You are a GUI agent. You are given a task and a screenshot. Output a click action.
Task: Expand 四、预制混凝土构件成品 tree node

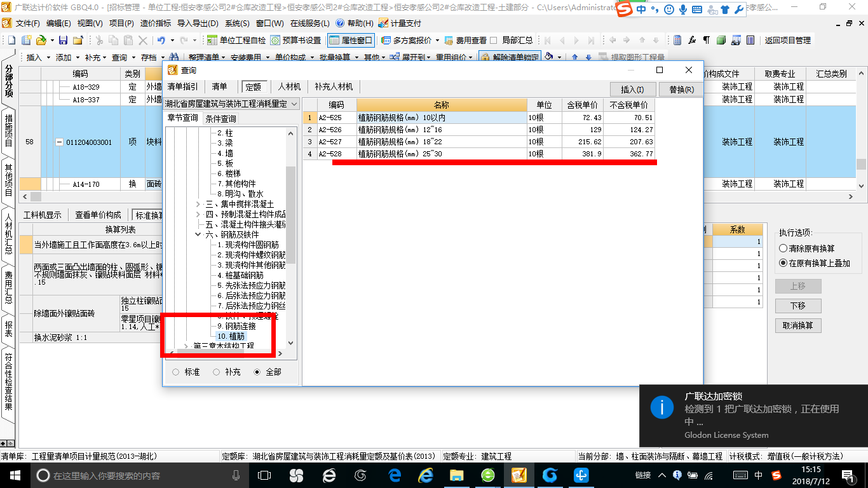point(198,214)
